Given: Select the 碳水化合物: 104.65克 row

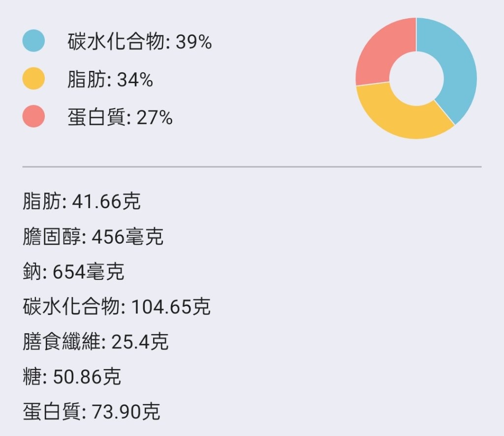Looking at the screenshot, I should pos(116,307).
